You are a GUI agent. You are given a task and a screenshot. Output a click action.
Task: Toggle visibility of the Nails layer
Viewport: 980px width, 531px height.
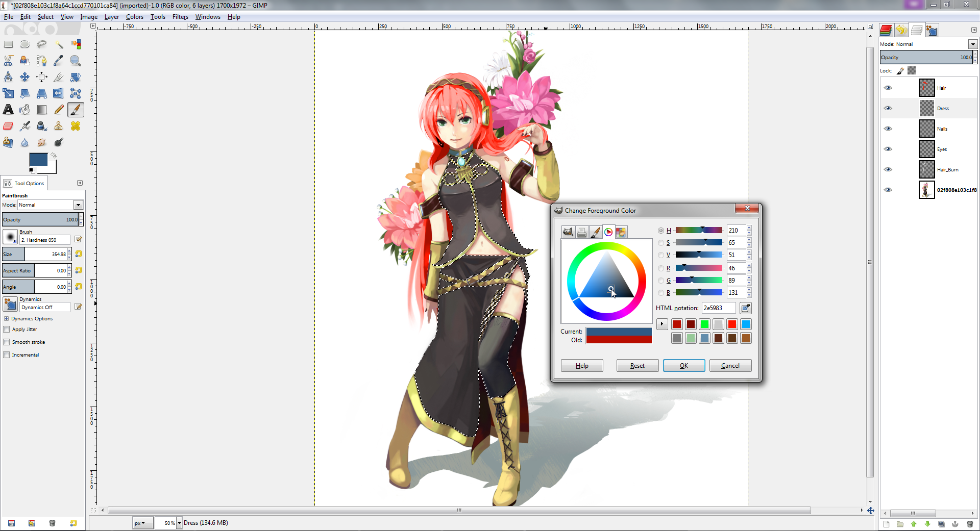[888, 129]
